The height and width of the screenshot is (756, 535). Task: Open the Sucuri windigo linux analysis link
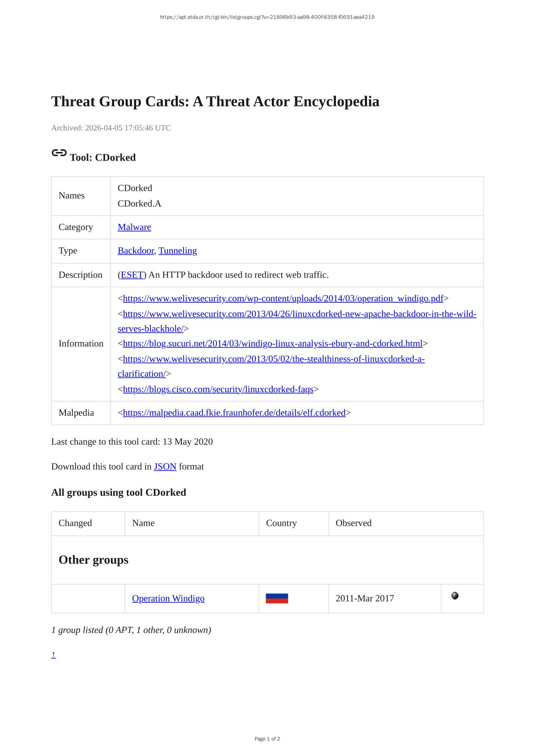273,344
